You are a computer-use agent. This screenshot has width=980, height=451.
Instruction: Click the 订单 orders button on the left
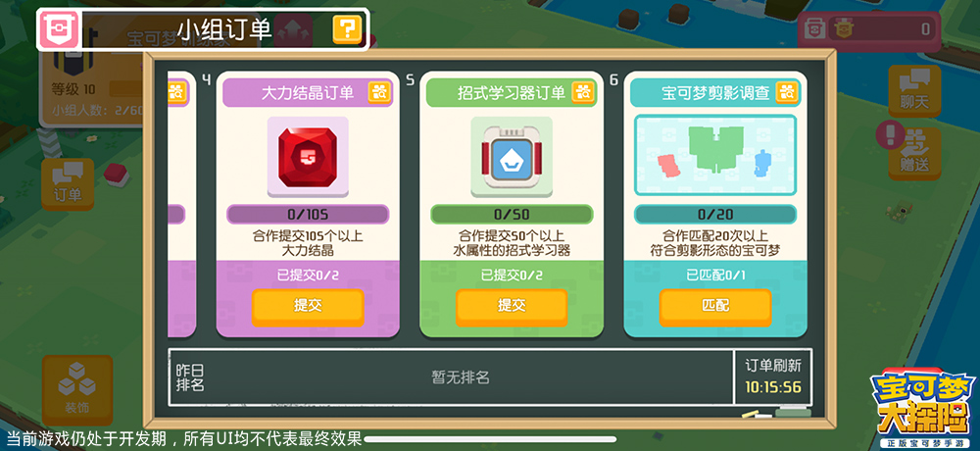coord(68,183)
